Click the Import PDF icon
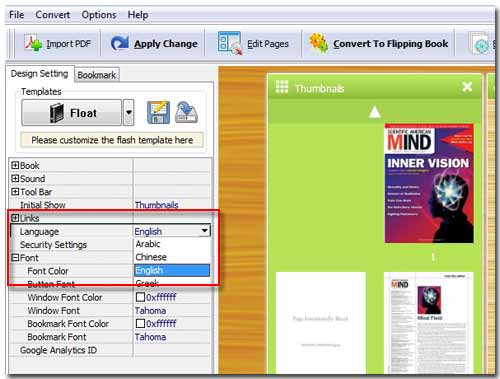 pyautogui.click(x=33, y=43)
